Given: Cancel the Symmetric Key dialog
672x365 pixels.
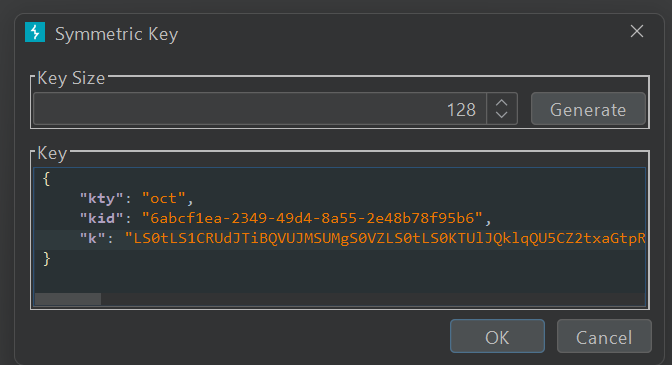Looking at the screenshot, I should tap(604, 336).
